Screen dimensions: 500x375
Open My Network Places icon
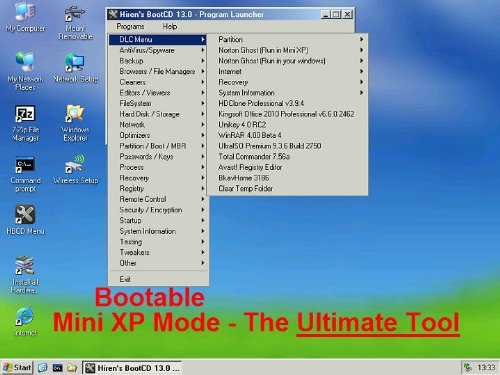click(x=25, y=71)
